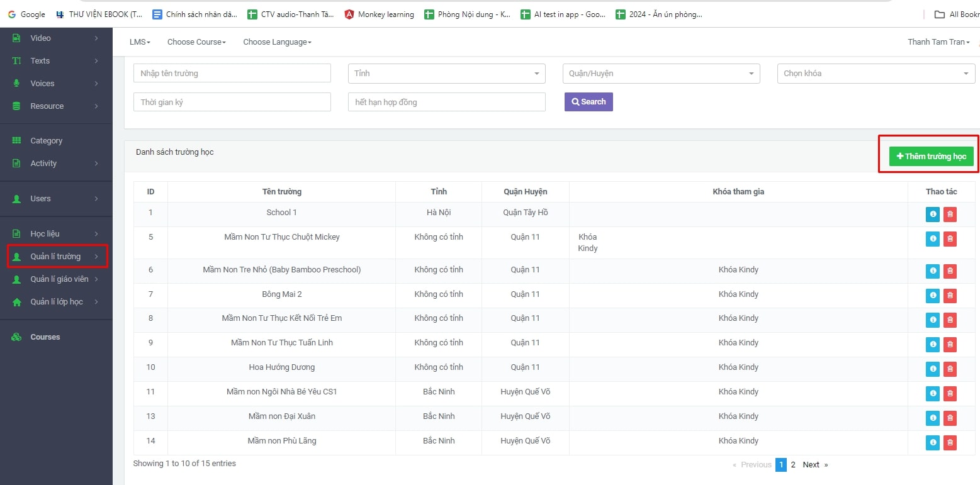Click the Thêm trường học button
This screenshot has width=980, height=485.
(930, 155)
